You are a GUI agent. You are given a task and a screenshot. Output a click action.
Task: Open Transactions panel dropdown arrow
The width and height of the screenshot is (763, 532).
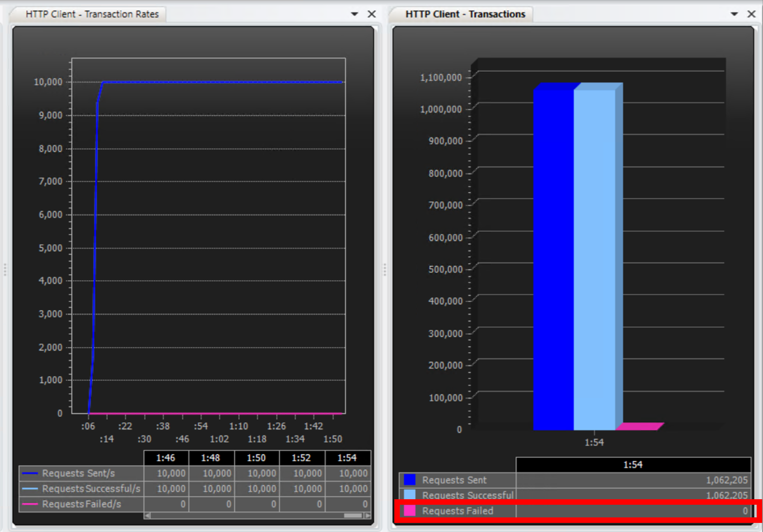(x=734, y=14)
